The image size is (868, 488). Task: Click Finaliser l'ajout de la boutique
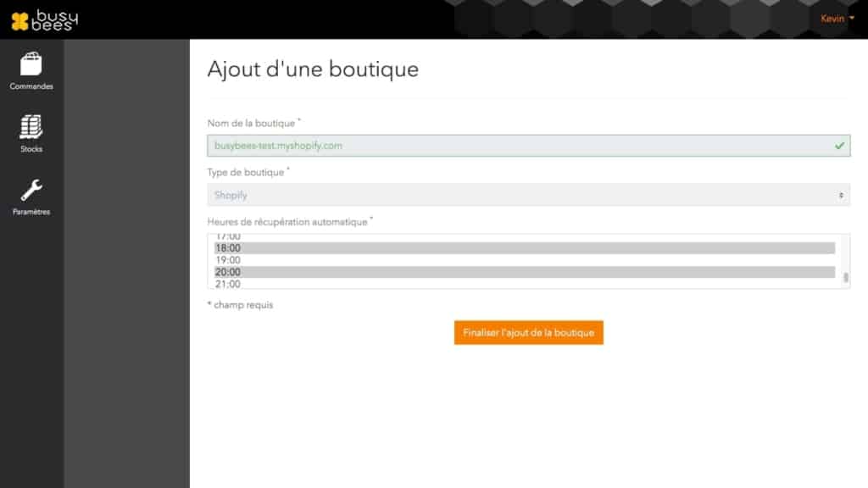(x=529, y=332)
